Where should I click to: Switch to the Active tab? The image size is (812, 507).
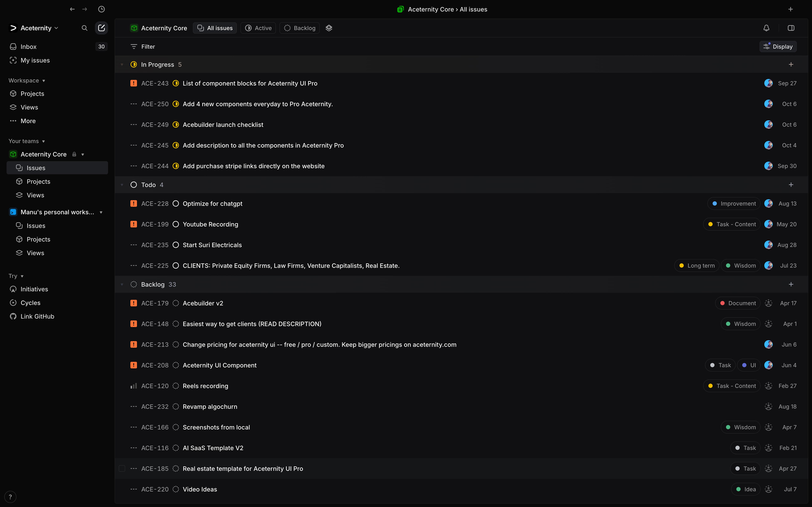[258, 28]
